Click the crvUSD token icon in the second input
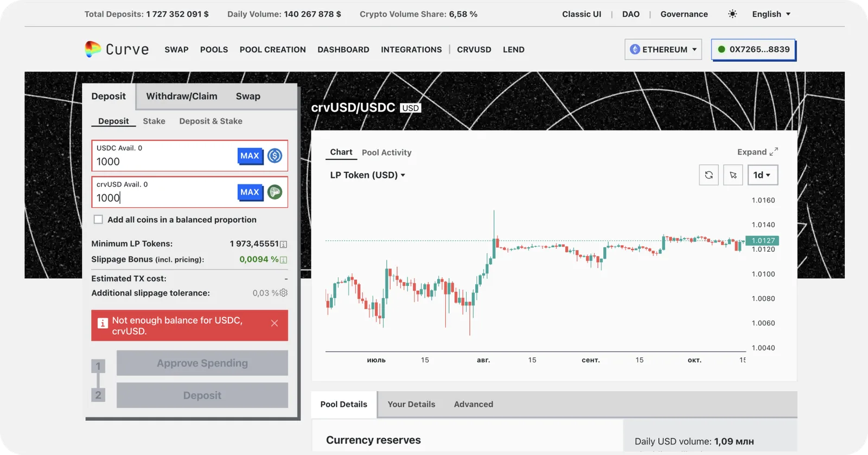This screenshot has height=455, width=868. pos(275,192)
